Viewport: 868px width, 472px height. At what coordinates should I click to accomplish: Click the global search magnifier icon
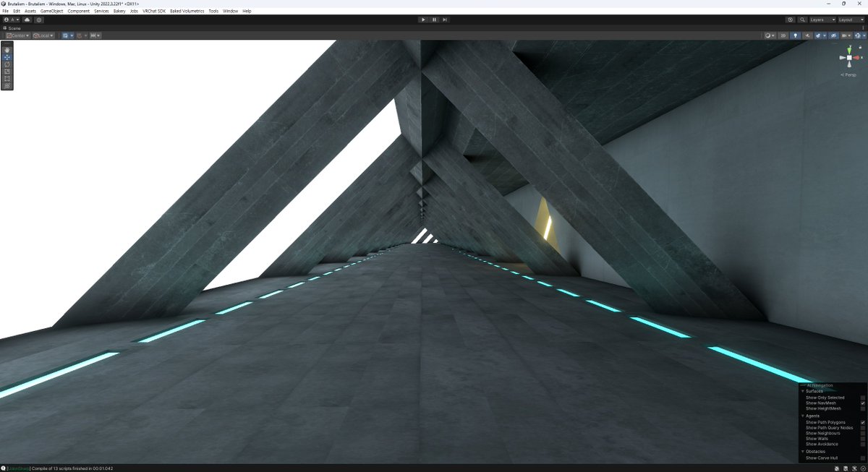[x=801, y=20]
